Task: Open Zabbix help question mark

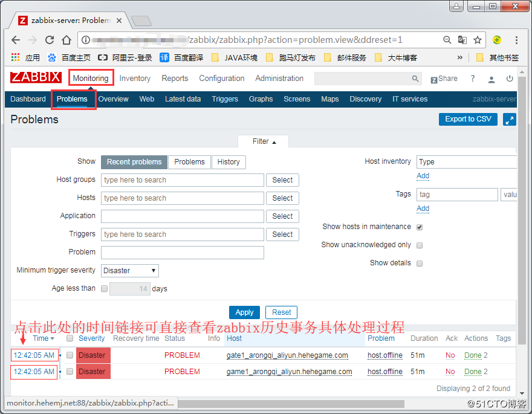Action: [x=473, y=79]
